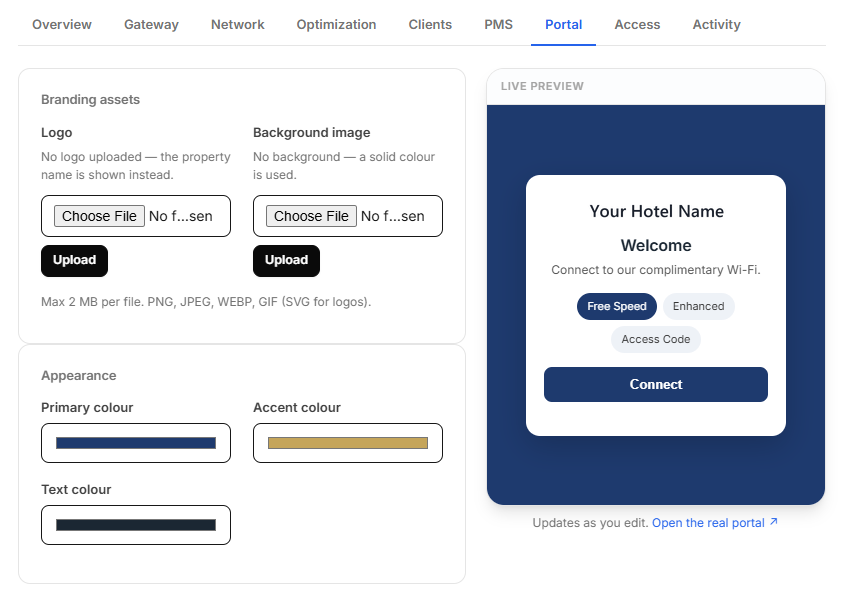The height and width of the screenshot is (592, 854).
Task: Choose a file for Background image
Action: coord(311,216)
